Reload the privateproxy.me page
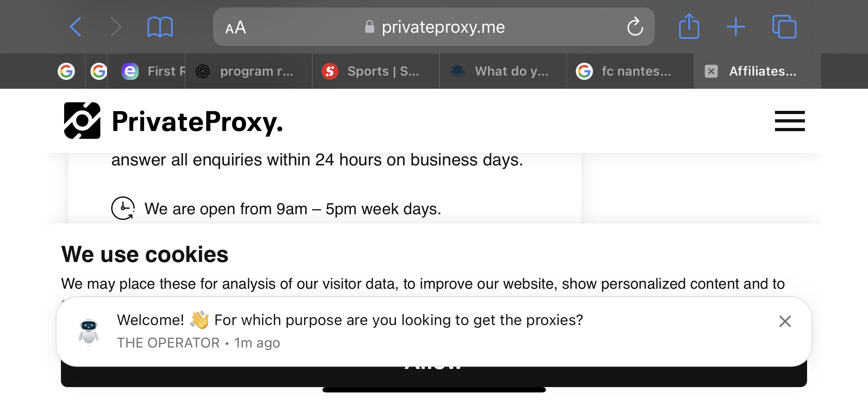Screen dimensions: 868x401 pos(635,26)
